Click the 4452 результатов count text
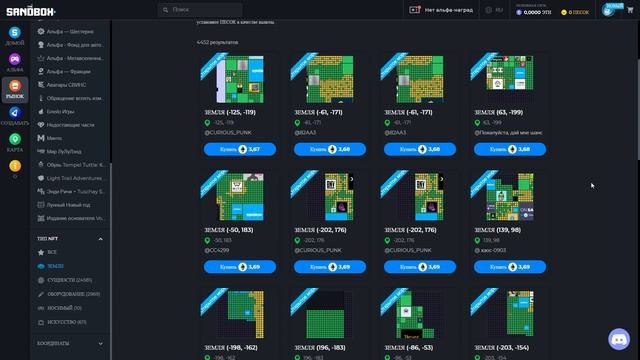This screenshot has height=360, width=640. tap(217, 42)
